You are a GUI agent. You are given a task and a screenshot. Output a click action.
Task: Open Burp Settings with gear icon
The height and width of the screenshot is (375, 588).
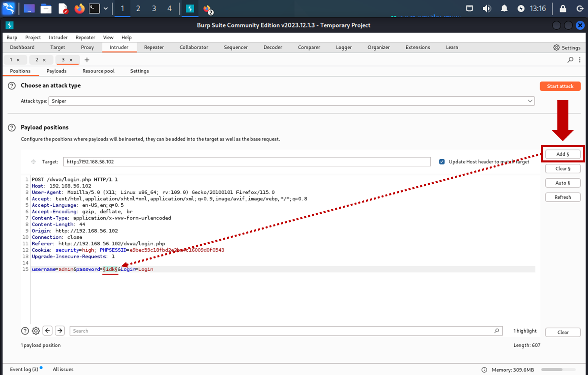tap(567, 48)
